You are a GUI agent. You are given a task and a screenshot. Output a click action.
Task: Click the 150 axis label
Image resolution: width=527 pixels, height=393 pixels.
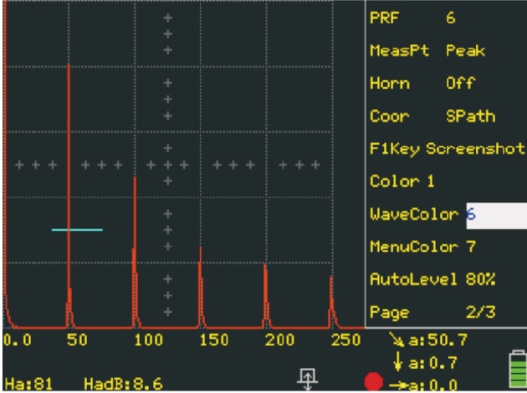point(214,340)
